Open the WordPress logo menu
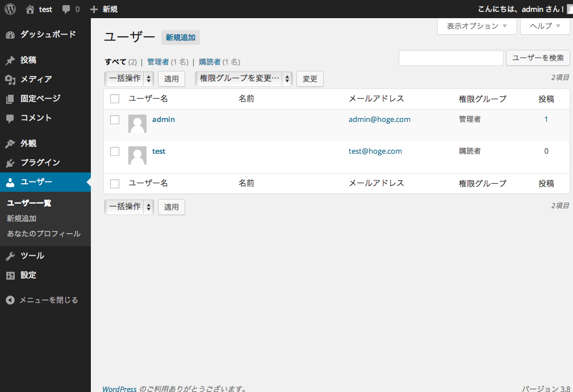The width and height of the screenshot is (573, 392). pos(9,9)
